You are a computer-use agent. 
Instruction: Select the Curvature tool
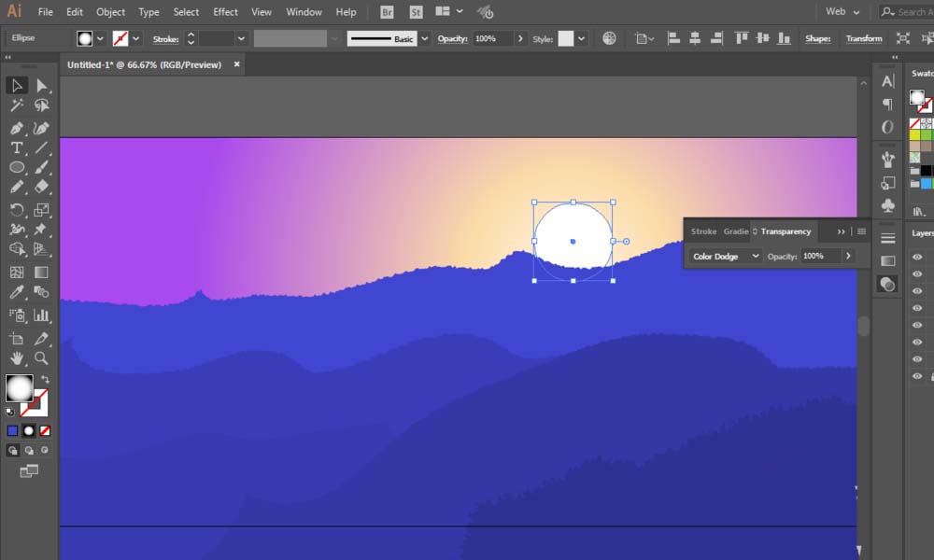41,128
